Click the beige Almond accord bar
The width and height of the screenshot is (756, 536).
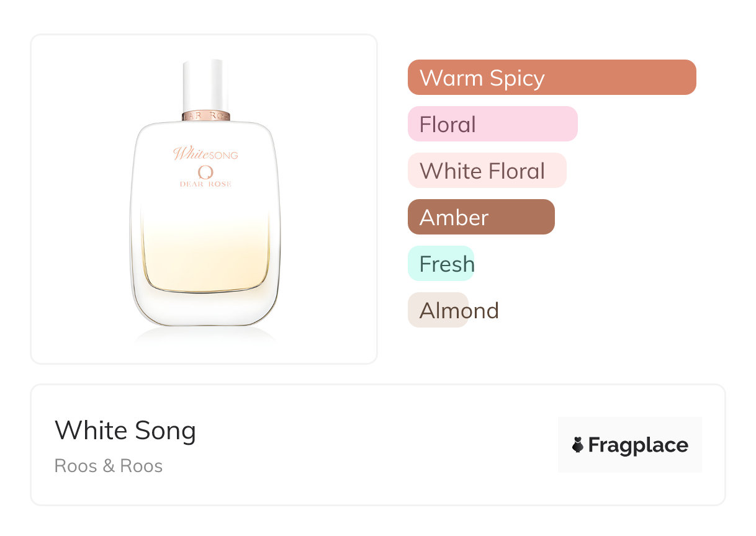pos(438,310)
